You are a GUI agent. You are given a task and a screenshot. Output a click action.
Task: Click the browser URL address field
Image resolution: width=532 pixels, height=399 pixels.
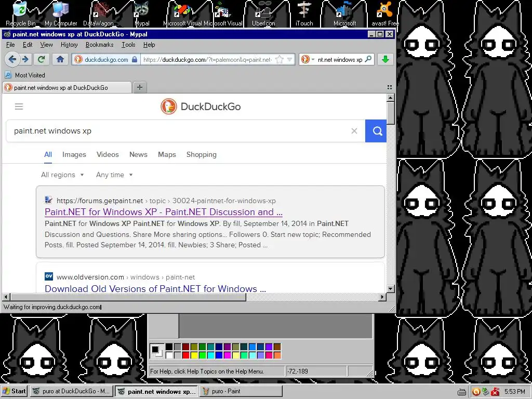tap(208, 60)
